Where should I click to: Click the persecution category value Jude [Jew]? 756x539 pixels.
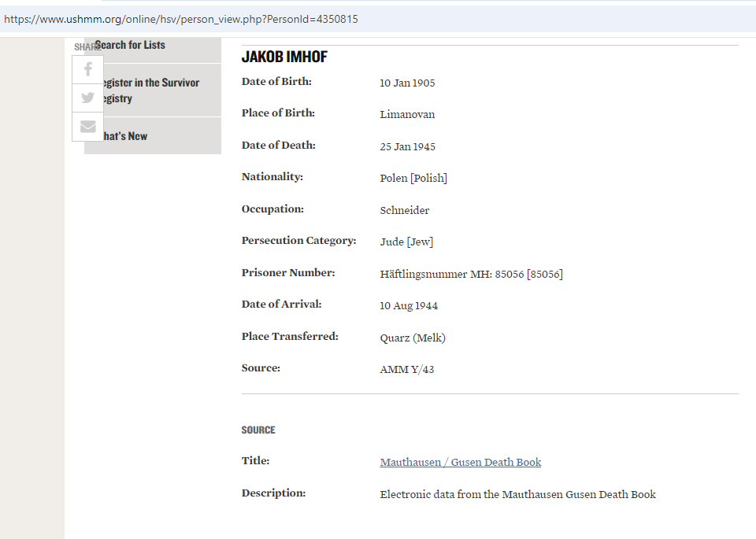(406, 242)
